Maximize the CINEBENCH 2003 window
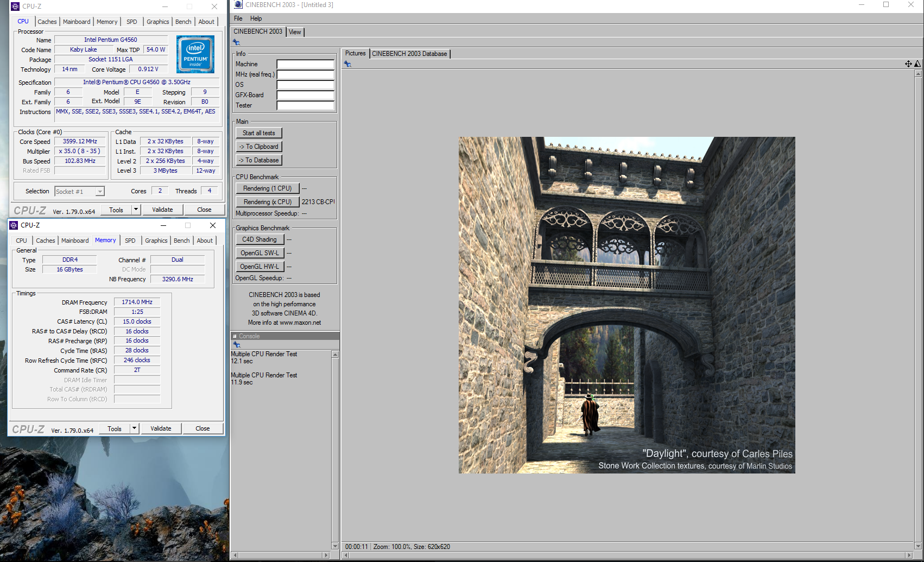This screenshot has height=562, width=924. click(886, 5)
